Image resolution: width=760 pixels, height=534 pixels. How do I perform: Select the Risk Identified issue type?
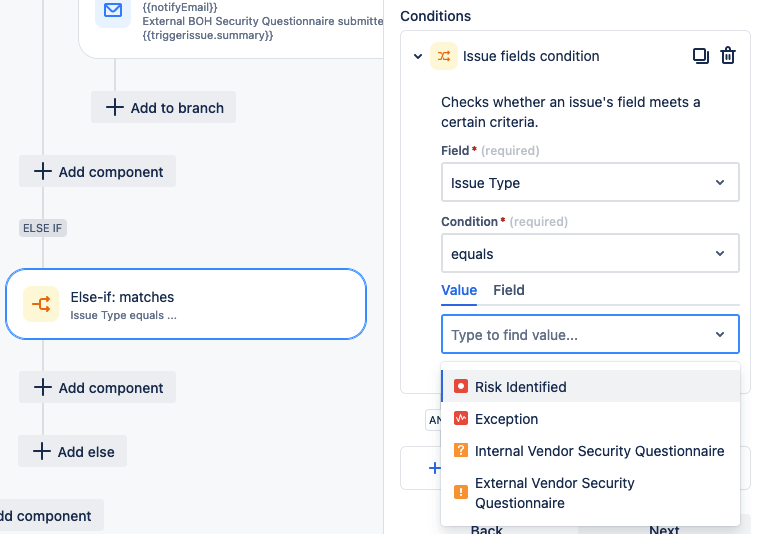(520, 387)
